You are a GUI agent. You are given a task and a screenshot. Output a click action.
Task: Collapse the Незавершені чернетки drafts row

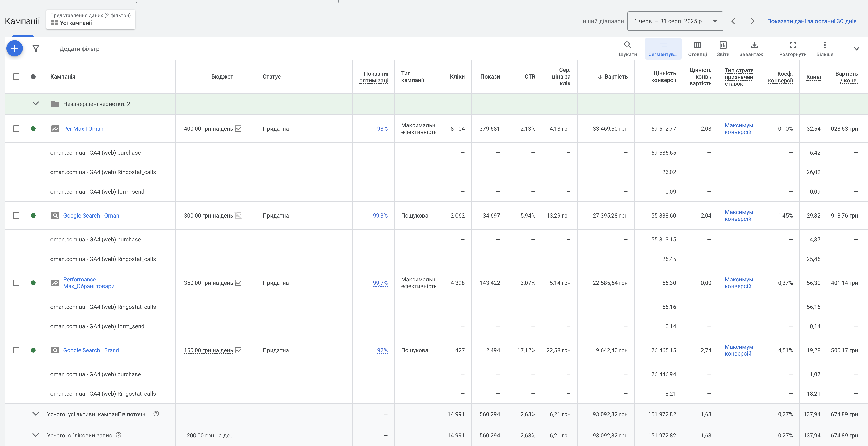pos(36,104)
